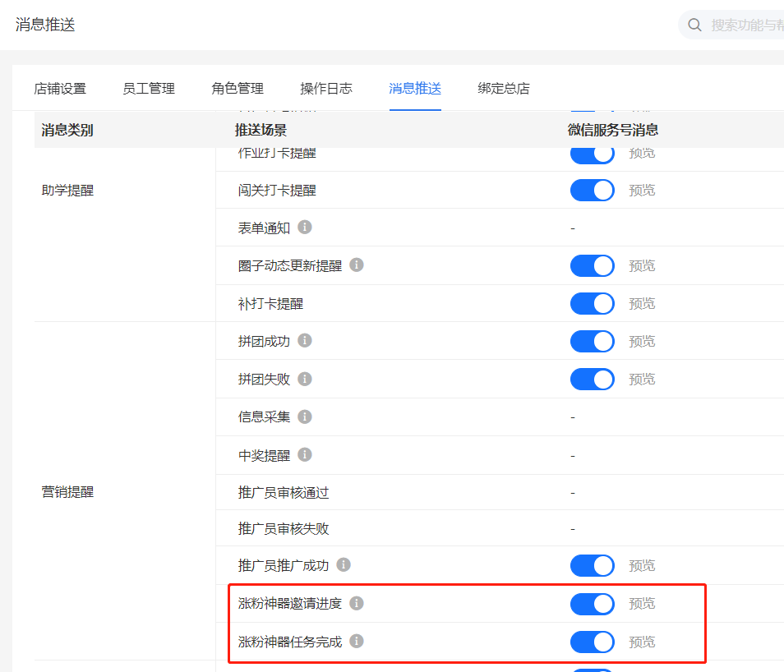This screenshot has height=672, width=784.
Task: Toggle the 补打卡提醒 switch
Action: click(x=593, y=303)
